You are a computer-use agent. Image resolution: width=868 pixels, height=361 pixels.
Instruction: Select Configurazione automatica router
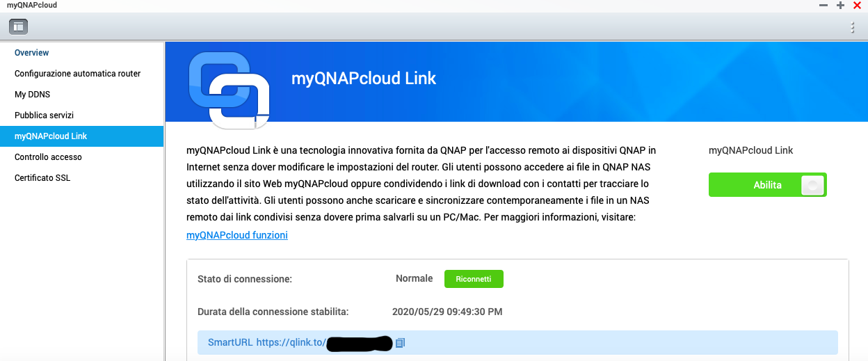77,74
